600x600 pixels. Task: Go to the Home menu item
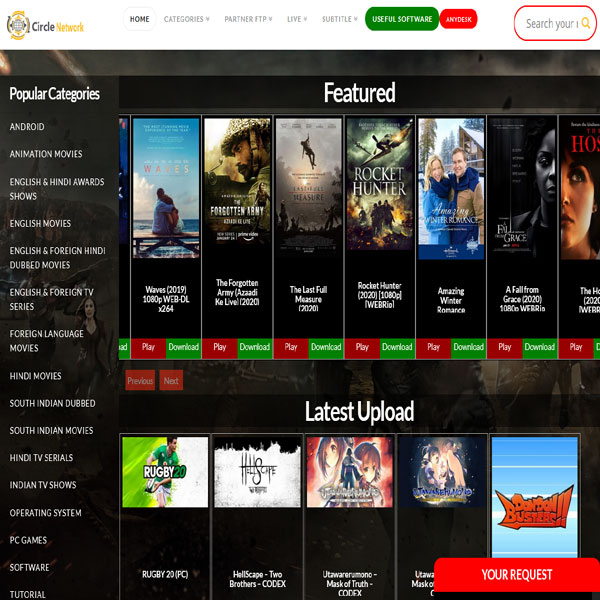pos(140,19)
